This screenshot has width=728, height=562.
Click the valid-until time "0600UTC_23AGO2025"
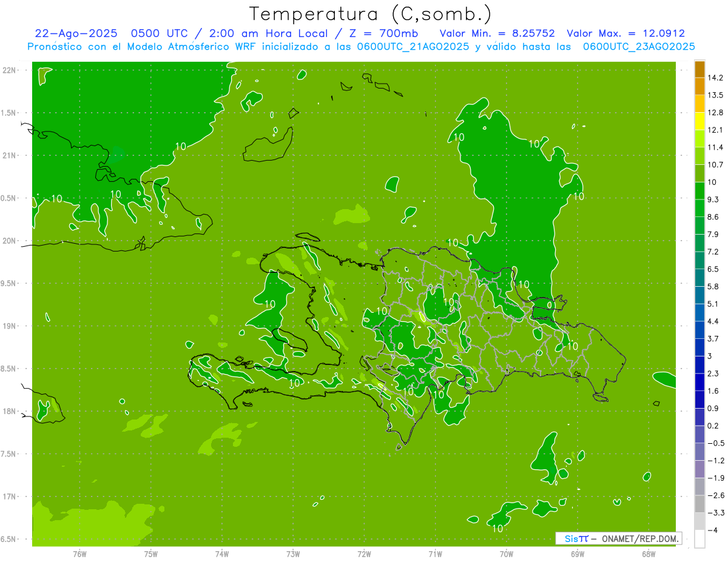[639, 47]
